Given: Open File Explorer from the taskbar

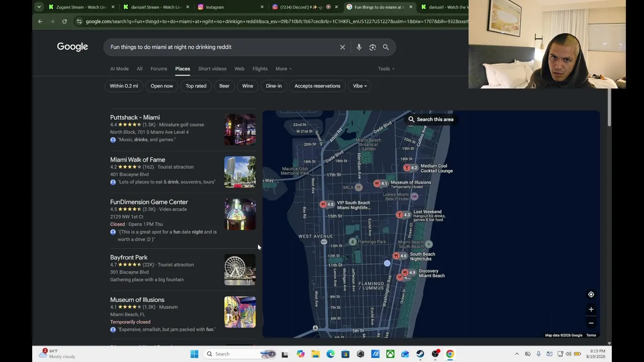Looking at the screenshot, I should 315,354.
